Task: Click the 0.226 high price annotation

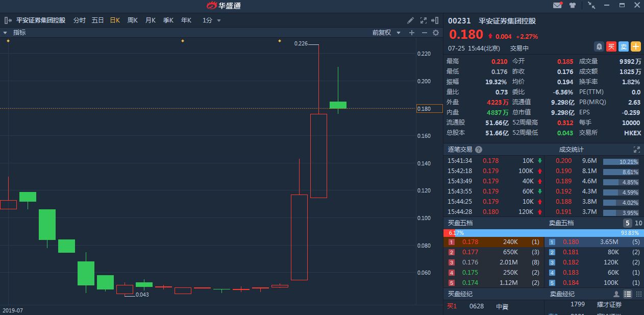Action: 301,44
